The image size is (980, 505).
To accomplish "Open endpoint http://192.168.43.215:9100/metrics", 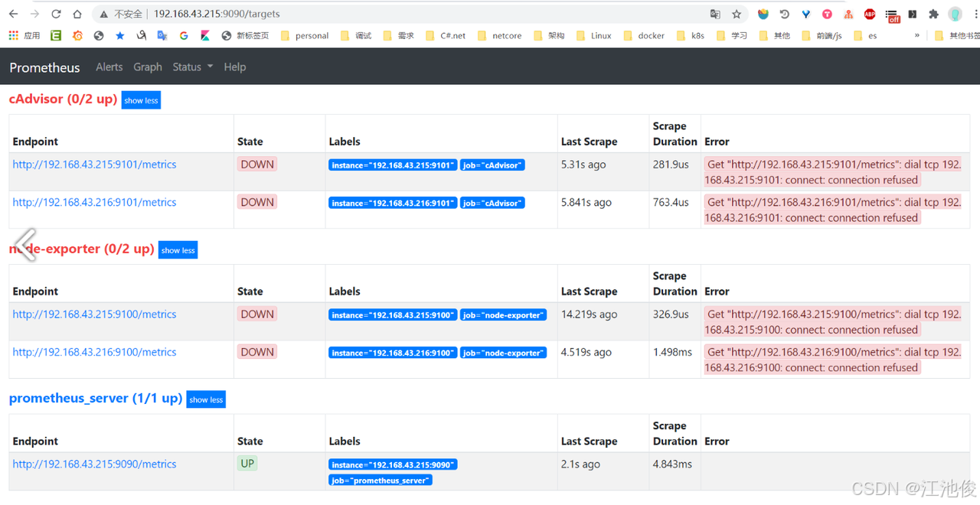I will pos(94,314).
